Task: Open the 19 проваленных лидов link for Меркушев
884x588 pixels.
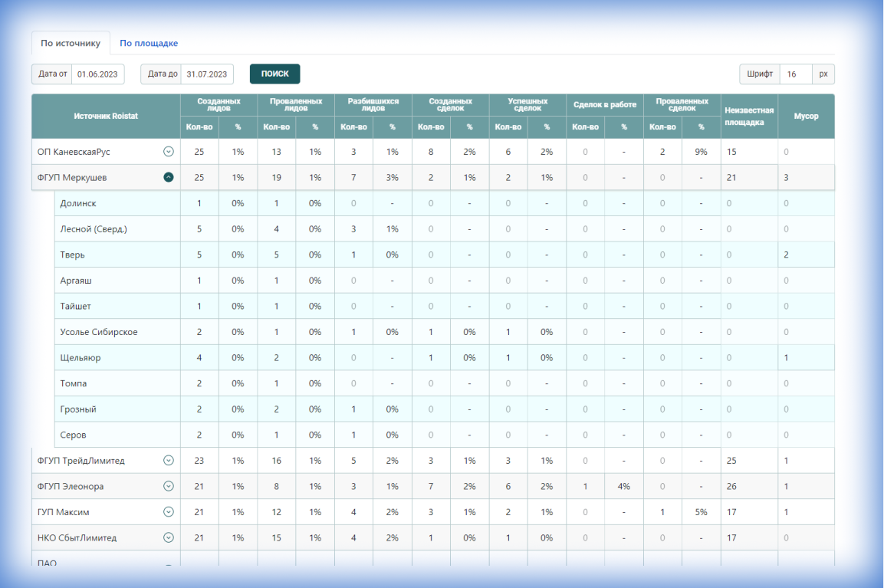Action: click(276, 177)
